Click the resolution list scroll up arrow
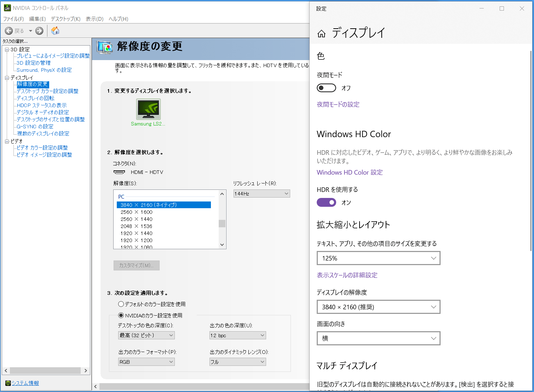The height and width of the screenshot is (392, 534). pyautogui.click(x=222, y=194)
